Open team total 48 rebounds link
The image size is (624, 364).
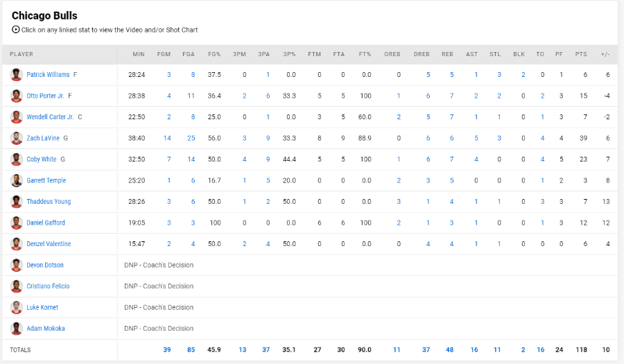click(450, 349)
